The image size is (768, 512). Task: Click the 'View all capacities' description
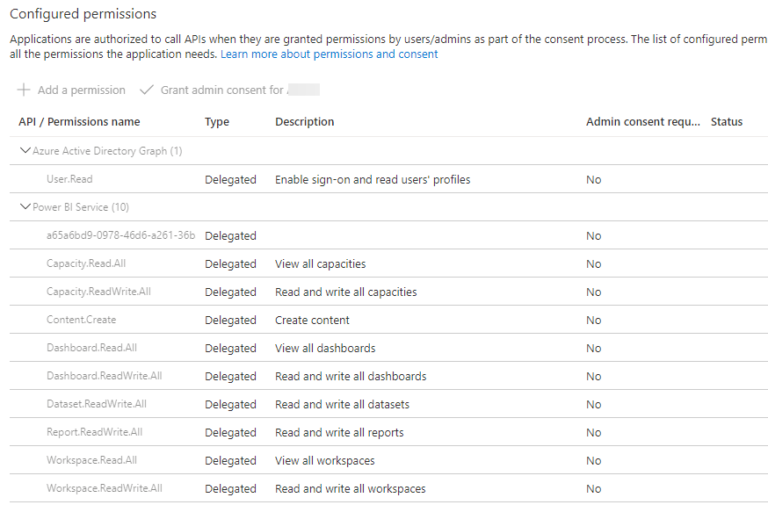pyautogui.click(x=320, y=264)
